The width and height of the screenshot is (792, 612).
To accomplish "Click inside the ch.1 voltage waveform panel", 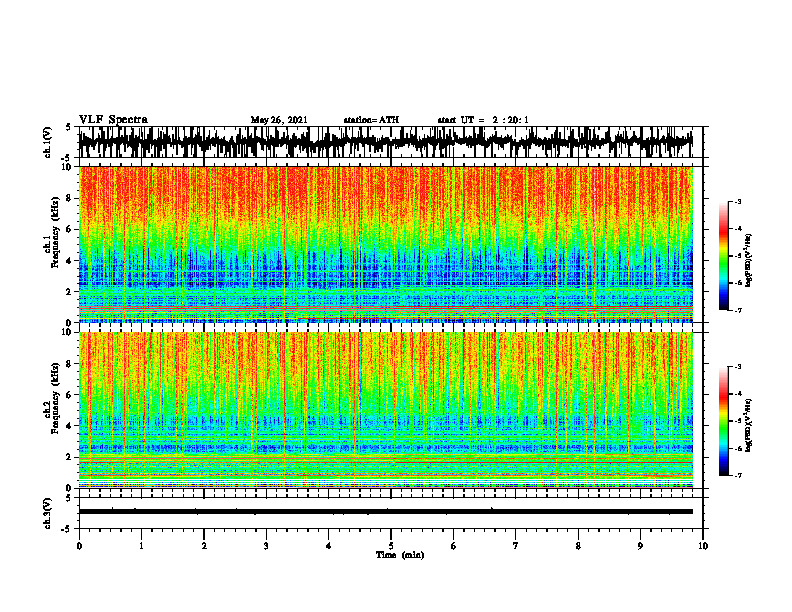I will point(390,142).
